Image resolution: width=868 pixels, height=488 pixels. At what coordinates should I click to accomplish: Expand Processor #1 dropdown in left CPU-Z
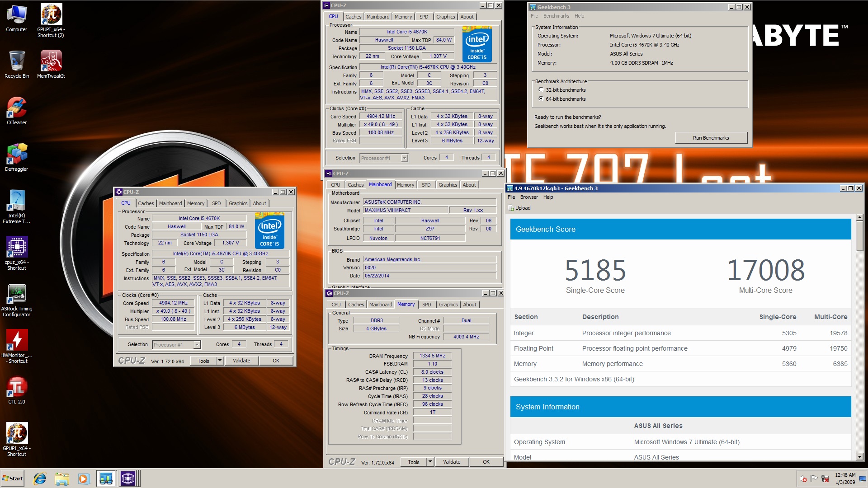pos(197,345)
